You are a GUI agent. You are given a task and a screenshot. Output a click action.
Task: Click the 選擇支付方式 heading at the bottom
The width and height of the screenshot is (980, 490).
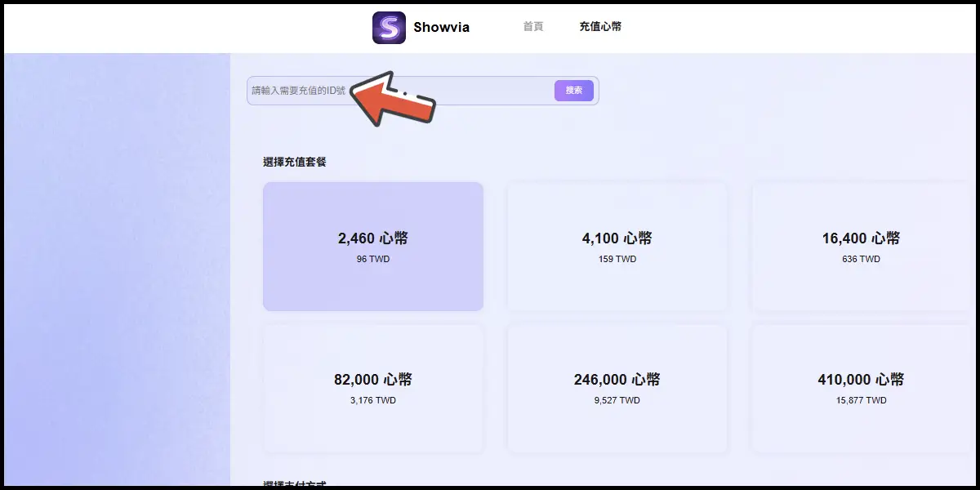[295, 484]
